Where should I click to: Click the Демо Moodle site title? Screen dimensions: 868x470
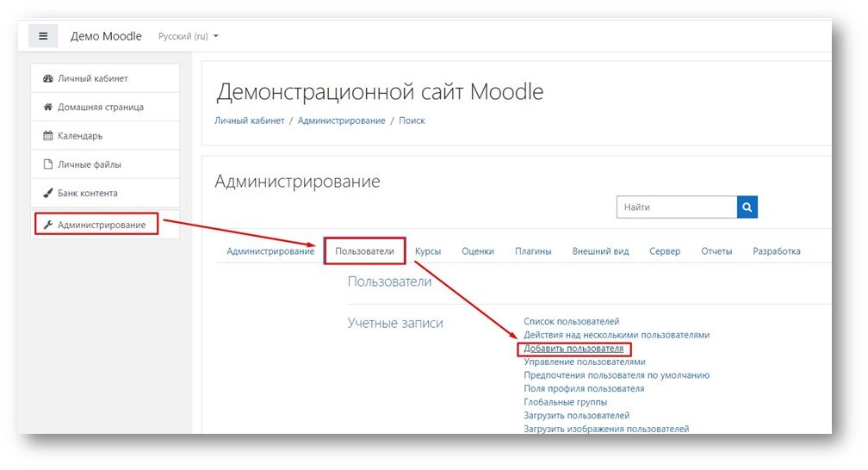[x=106, y=36]
